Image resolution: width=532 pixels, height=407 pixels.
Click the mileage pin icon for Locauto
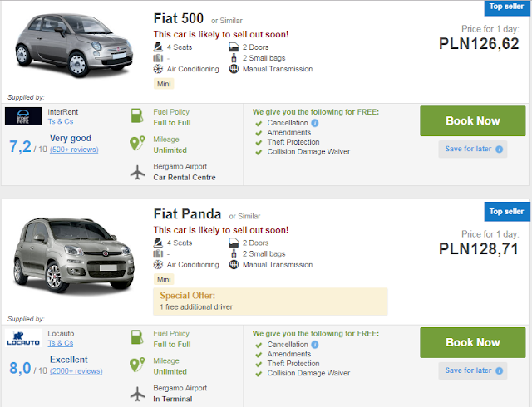pos(138,365)
